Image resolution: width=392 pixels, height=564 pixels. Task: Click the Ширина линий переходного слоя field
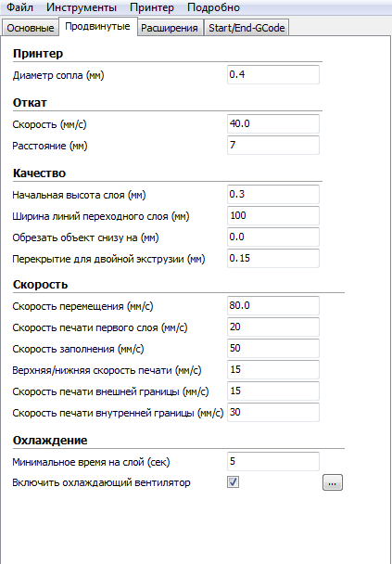pos(273,216)
